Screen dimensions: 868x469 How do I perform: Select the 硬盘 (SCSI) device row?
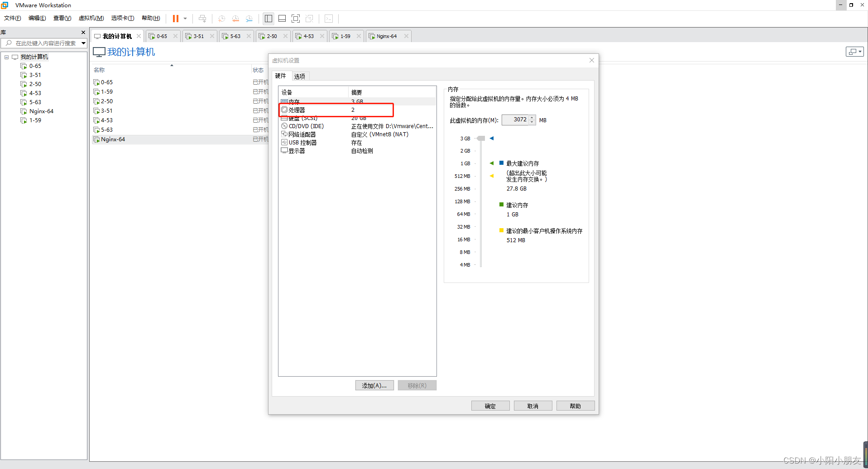click(357, 118)
